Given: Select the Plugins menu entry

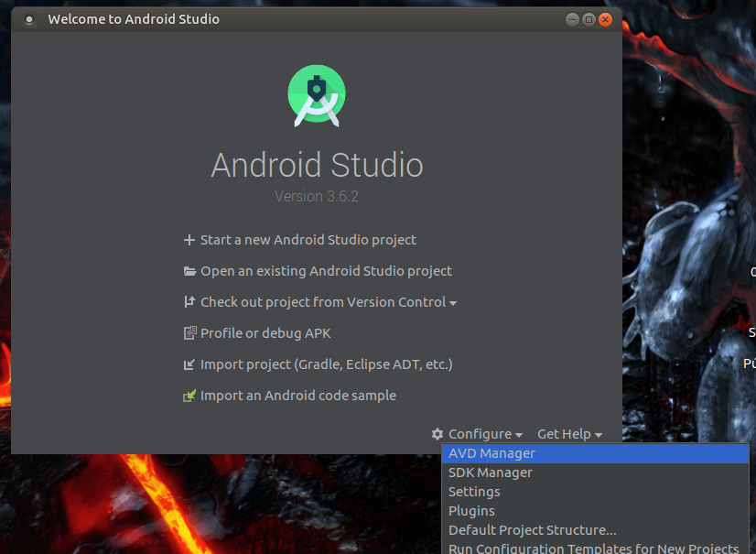Looking at the screenshot, I should coord(471,510).
